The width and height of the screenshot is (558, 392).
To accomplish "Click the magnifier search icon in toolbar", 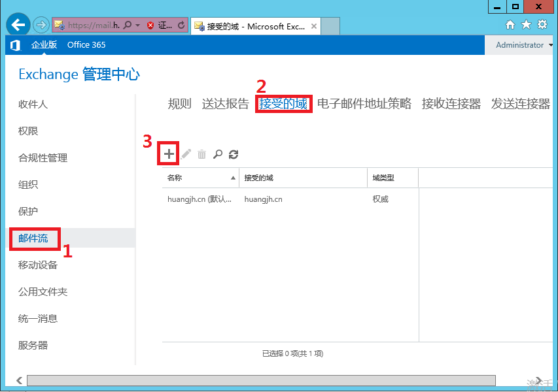I will pos(218,154).
